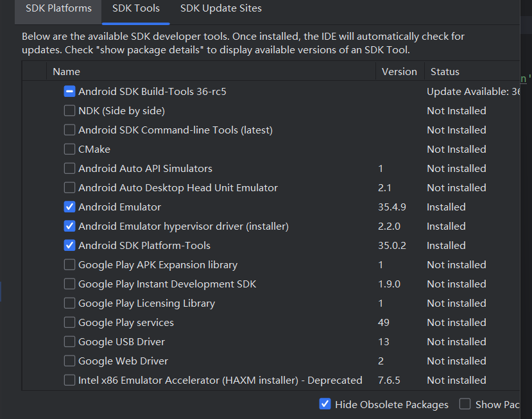Enable Android SDK Command-line Tools (latest)
The image size is (532, 419).
click(70, 130)
